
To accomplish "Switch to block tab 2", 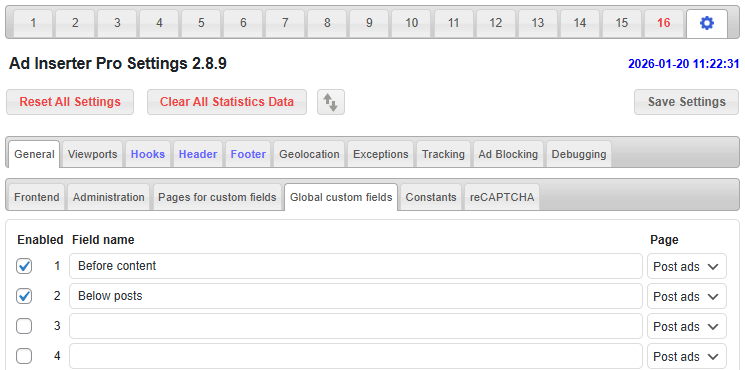I will pos(75,23).
